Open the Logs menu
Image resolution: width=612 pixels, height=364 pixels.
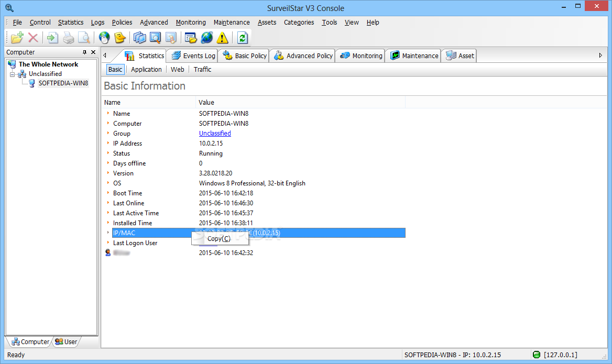(x=97, y=22)
